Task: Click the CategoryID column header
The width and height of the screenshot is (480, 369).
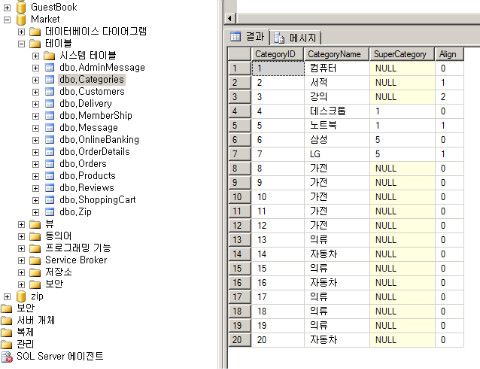Action: pyautogui.click(x=277, y=54)
